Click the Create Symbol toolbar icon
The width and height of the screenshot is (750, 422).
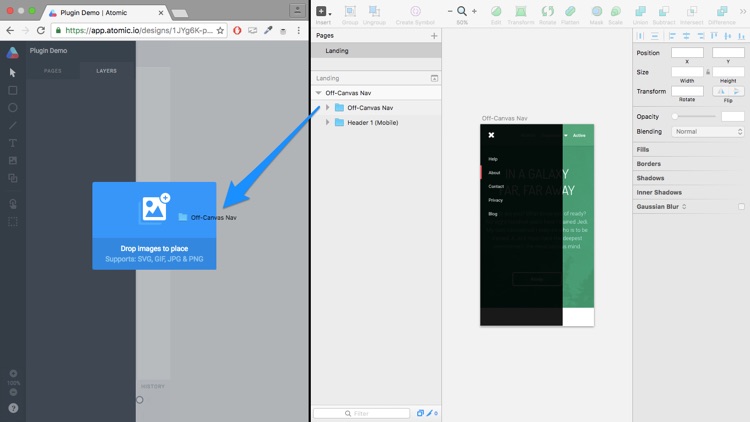[416, 12]
